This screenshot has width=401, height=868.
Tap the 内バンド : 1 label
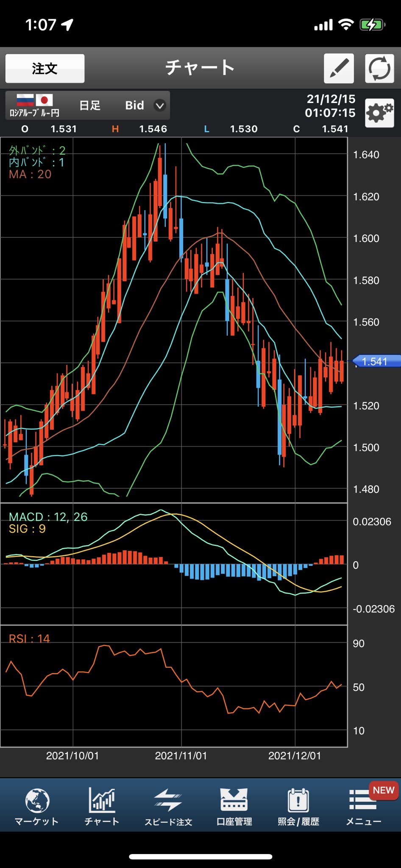37,162
